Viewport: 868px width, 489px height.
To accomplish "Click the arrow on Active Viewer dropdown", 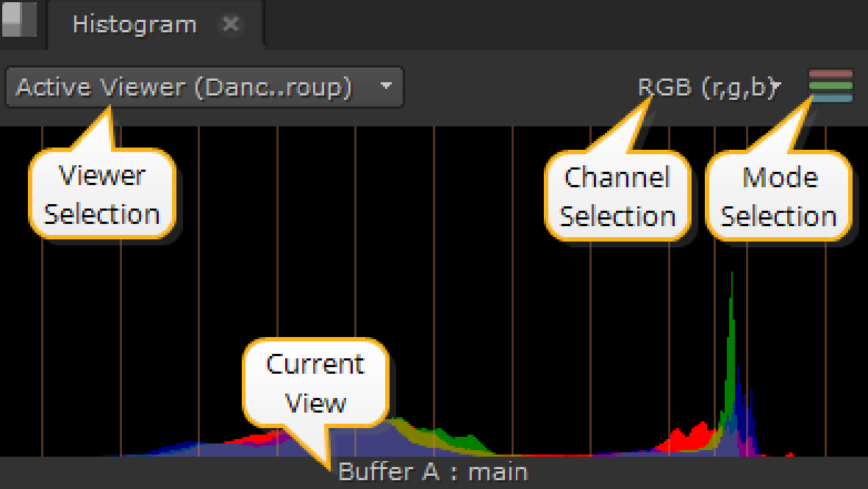I will (x=386, y=86).
